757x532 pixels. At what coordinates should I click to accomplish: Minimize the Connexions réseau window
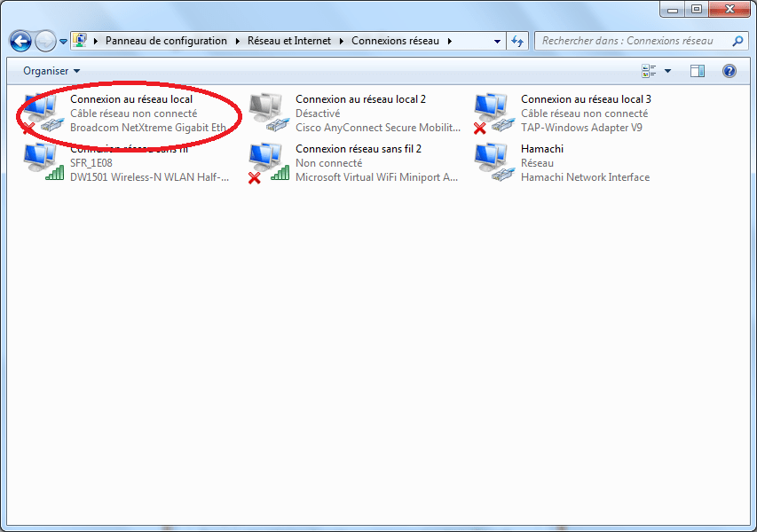click(x=673, y=9)
